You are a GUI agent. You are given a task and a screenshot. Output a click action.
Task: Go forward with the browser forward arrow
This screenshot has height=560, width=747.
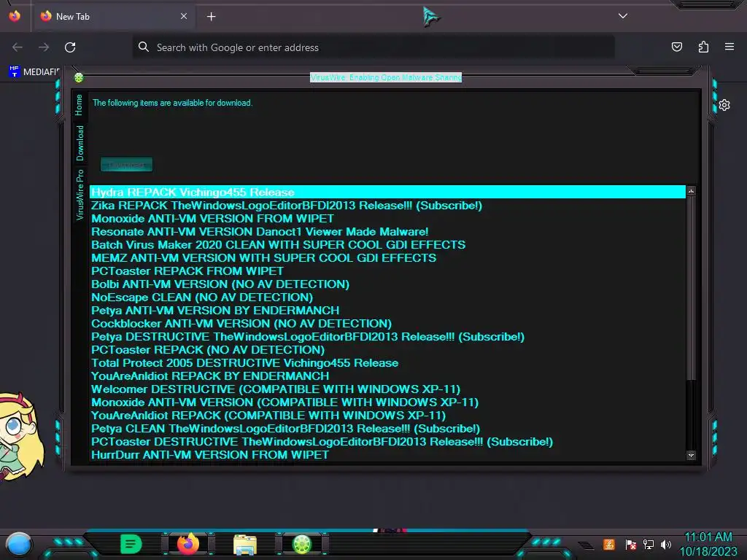(x=44, y=47)
